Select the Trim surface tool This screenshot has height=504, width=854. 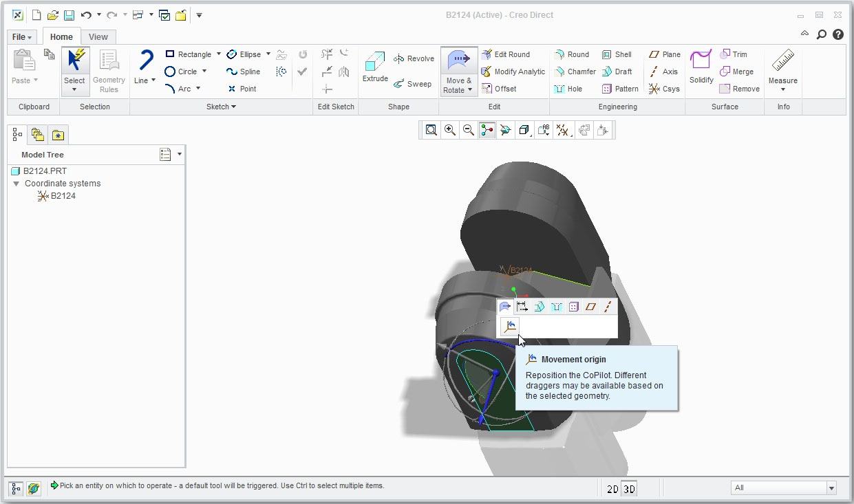point(734,54)
